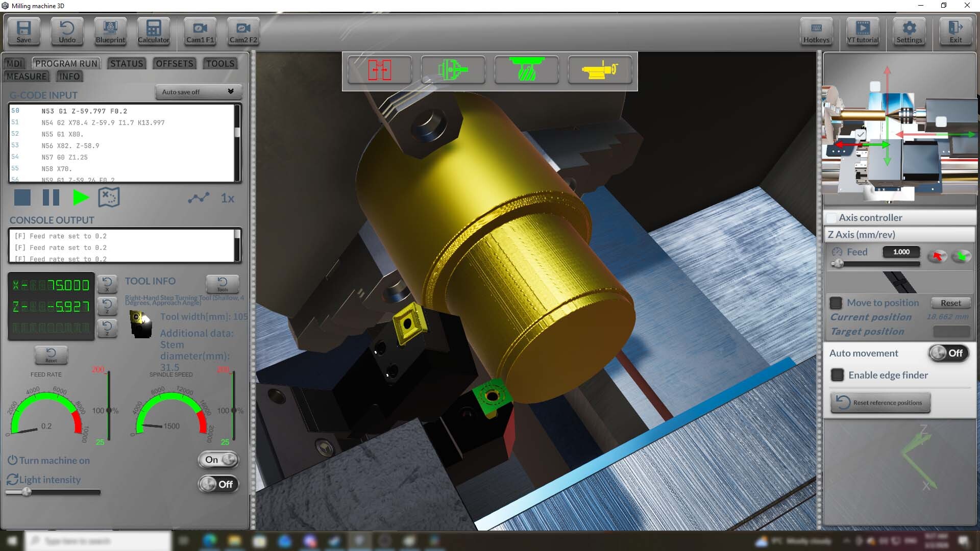Viewport: 980px width, 551px height.
Task: Expand the Auto save off dropdown
Action: pyautogui.click(x=198, y=92)
